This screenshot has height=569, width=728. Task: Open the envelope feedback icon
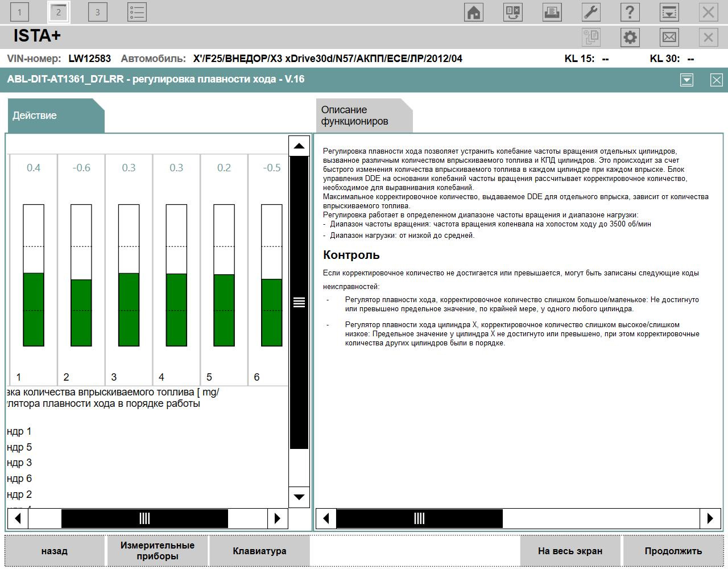pos(669,37)
